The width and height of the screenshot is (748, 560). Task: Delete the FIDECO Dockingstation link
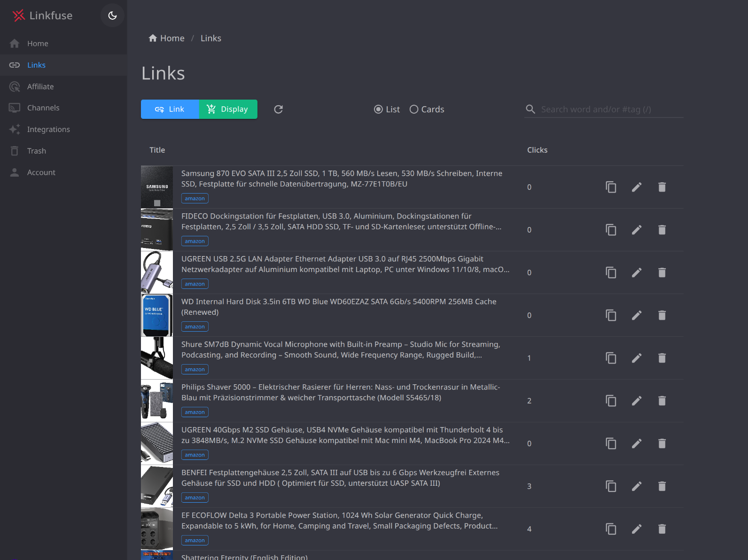pyautogui.click(x=662, y=230)
